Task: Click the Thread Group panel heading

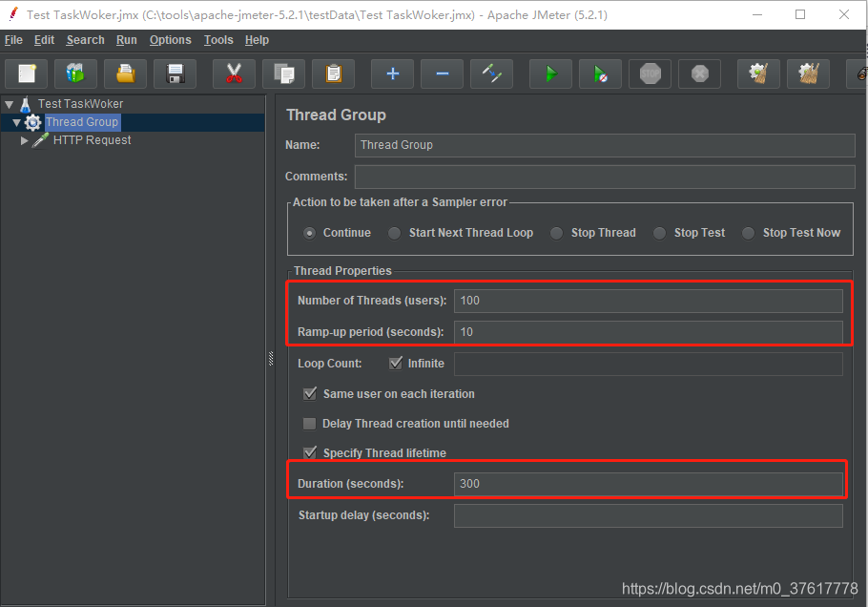Action: (x=336, y=115)
